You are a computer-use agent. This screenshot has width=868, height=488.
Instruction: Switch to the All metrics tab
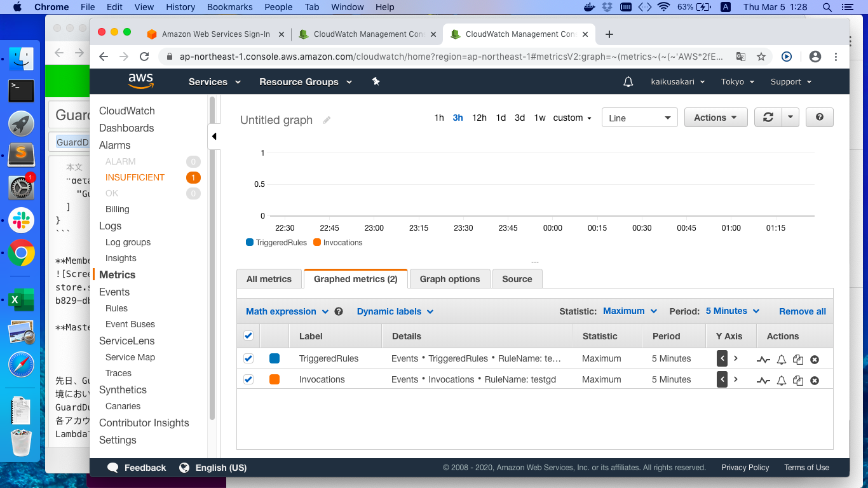point(269,279)
